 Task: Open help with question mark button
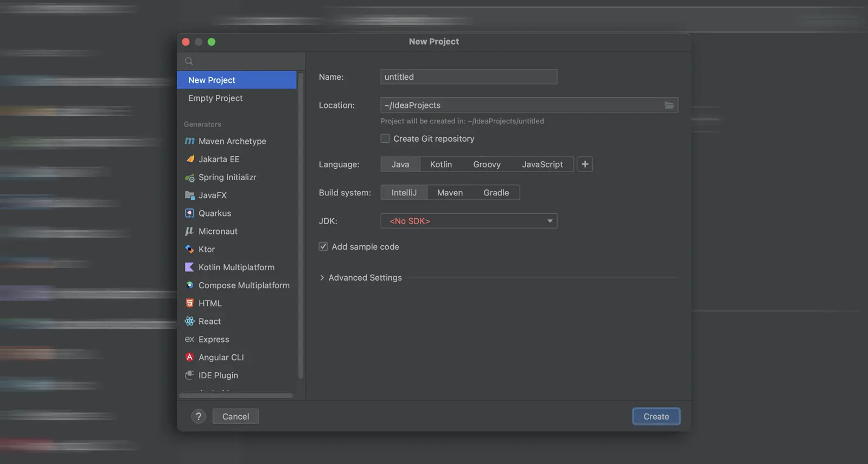[199, 416]
